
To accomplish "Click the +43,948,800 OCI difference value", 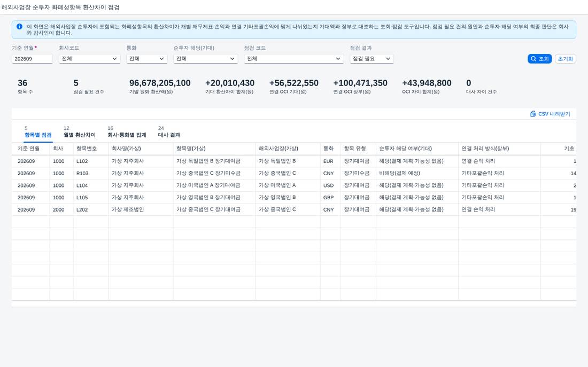I will 427,83.
